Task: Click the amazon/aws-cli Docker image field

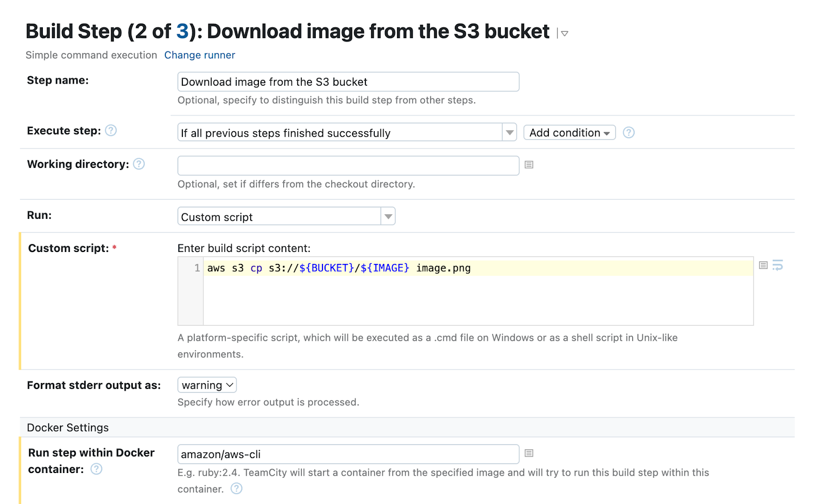Action: coord(348,454)
